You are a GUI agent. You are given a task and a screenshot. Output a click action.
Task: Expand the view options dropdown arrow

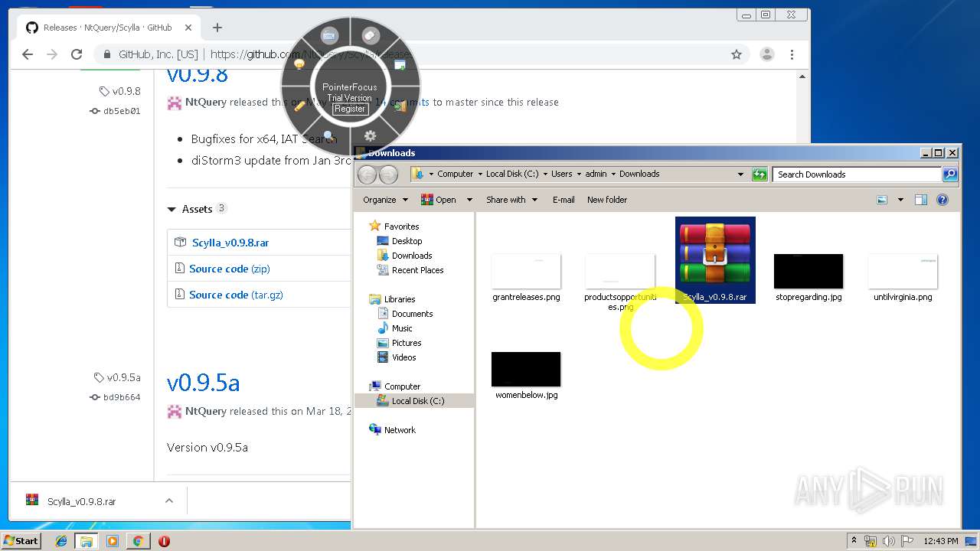tap(900, 200)
